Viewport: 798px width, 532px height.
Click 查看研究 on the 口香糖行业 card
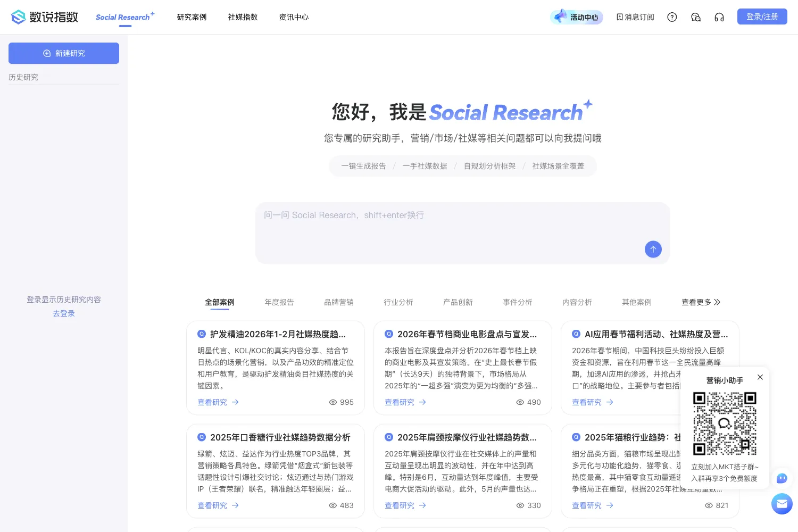point(218,505)
